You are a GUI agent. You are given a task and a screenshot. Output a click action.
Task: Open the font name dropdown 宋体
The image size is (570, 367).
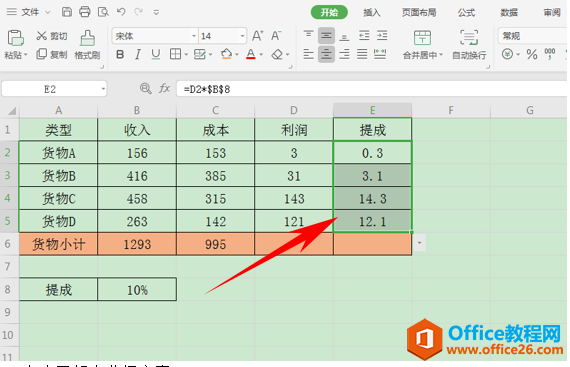(x=194, y=36)
